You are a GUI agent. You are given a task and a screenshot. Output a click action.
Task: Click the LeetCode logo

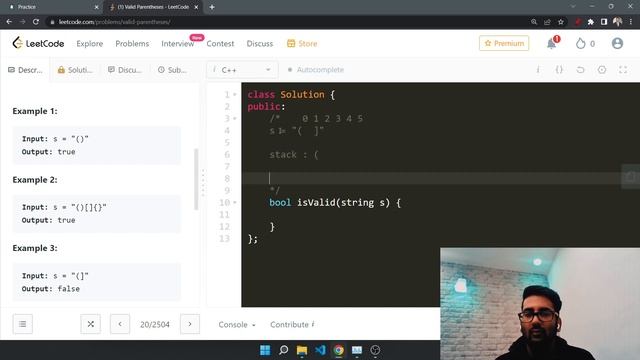[38, 43]
